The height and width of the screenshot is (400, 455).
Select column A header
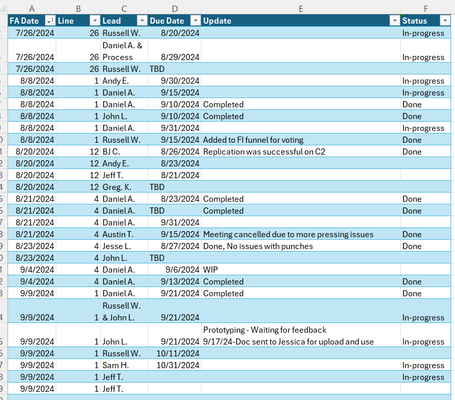point(32,9)
